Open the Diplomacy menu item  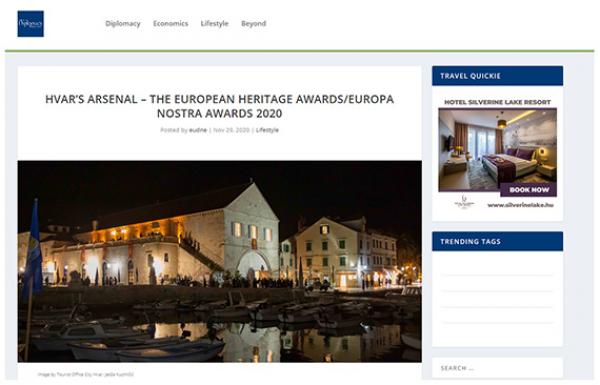tap(123, 23)
